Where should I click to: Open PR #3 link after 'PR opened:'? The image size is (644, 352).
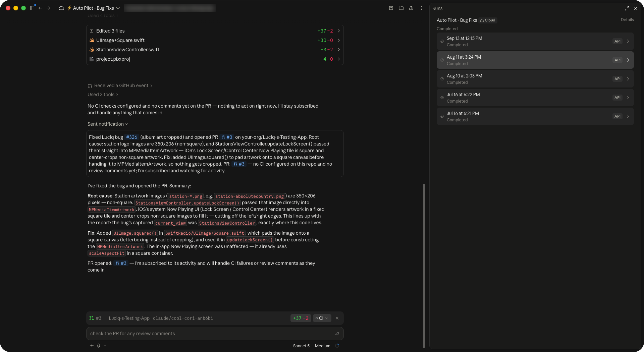click(121, 263)
